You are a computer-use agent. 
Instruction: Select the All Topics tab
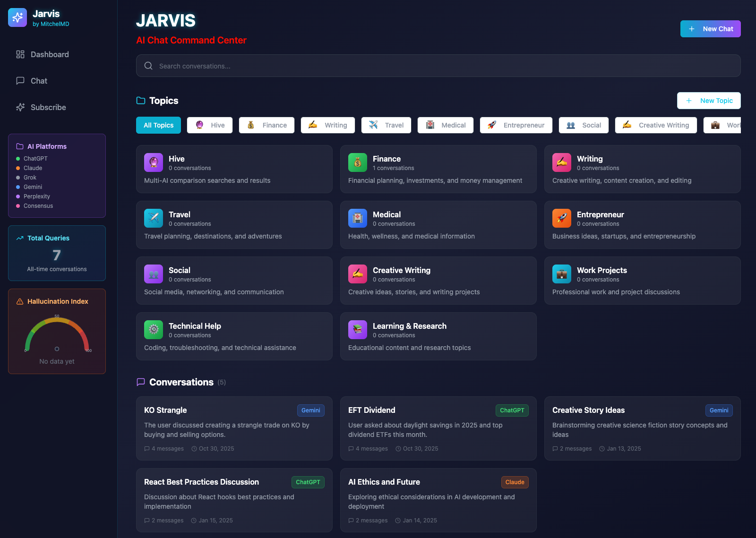pos(158,125)
